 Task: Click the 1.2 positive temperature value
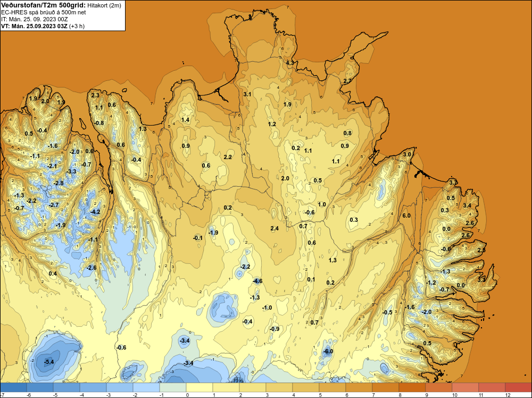(272, 124)
